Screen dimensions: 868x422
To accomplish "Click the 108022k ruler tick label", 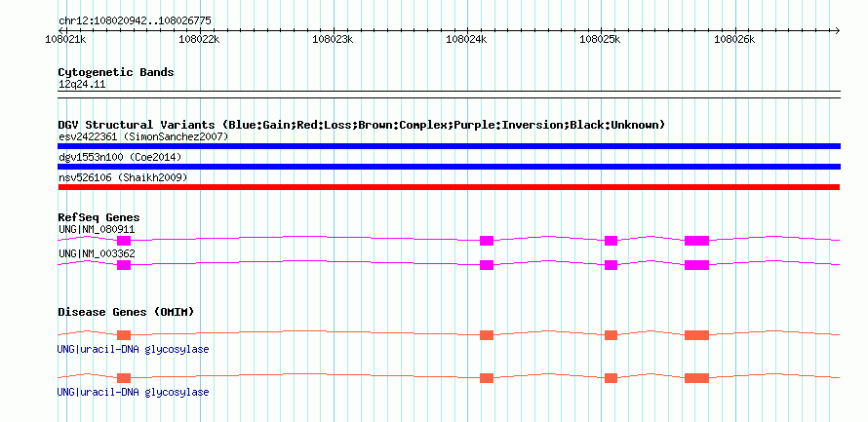I will pos(199,39).
